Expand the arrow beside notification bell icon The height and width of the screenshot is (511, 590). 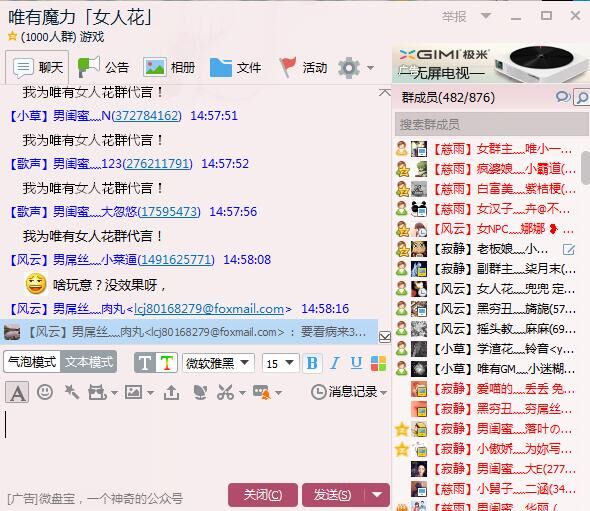(x=278, y=393)
